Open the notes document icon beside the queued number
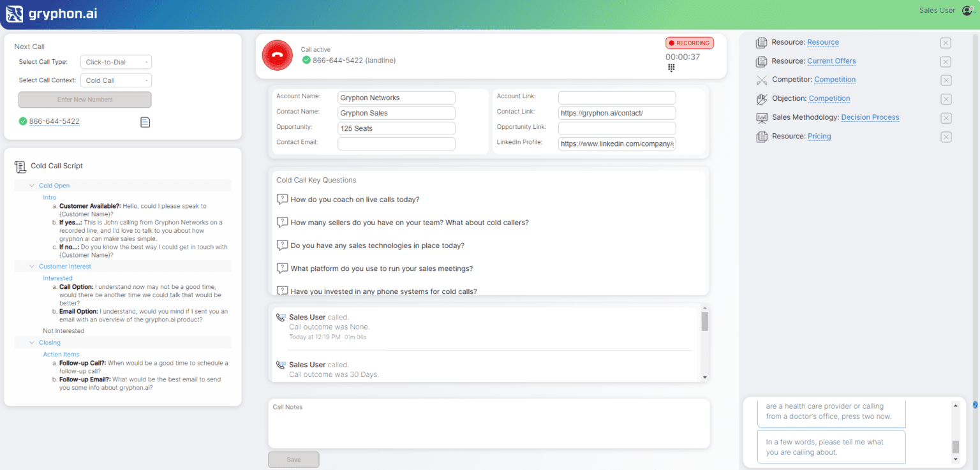This screenshot has height=470, width=980. [x=145, y=122]
